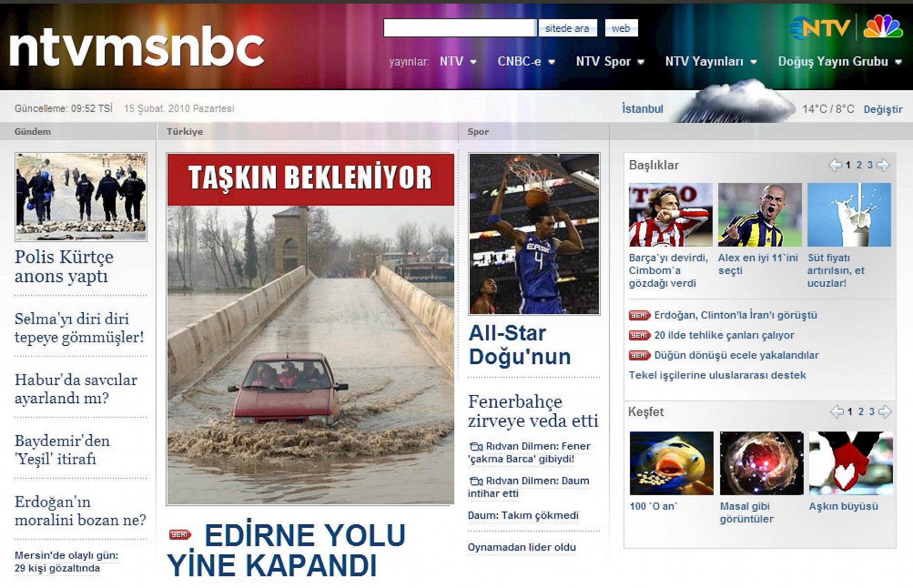The height and width of the screenshot is (588, 913).
Task: Click the NBC peacock logo
Action: point(883,27)
